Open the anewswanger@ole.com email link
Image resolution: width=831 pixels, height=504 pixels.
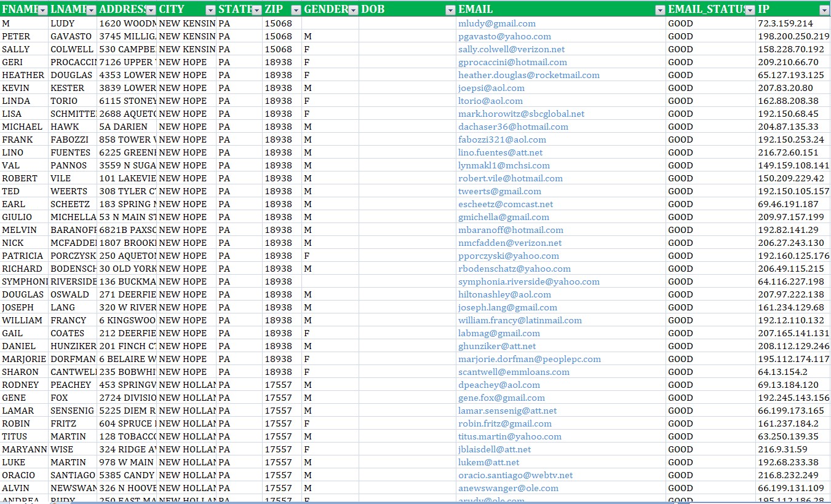pos(509,488)
